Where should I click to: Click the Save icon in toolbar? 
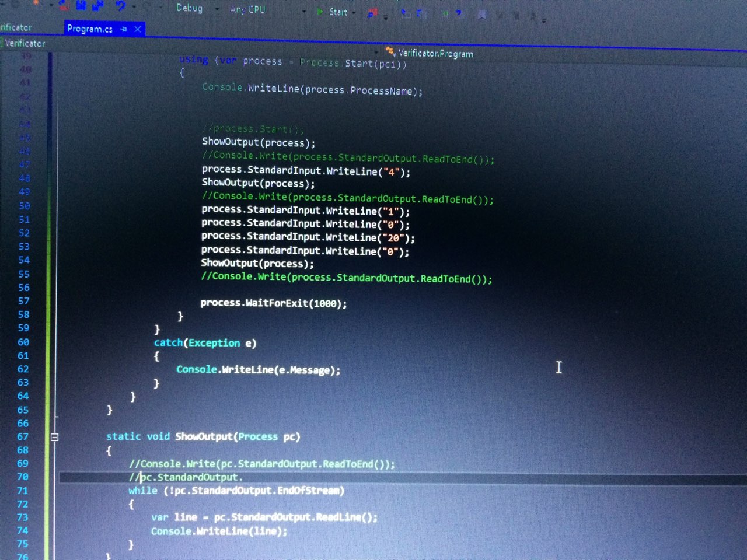[81, 5]
